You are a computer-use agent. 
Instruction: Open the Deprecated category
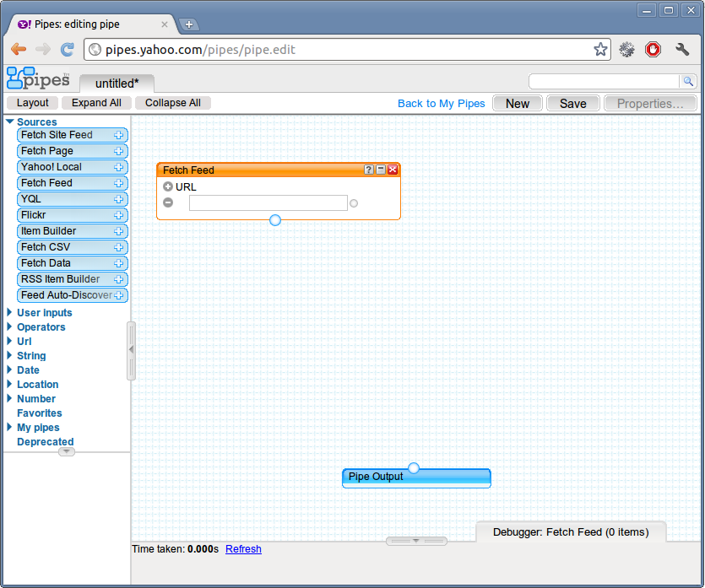click(x=46, y=442)
